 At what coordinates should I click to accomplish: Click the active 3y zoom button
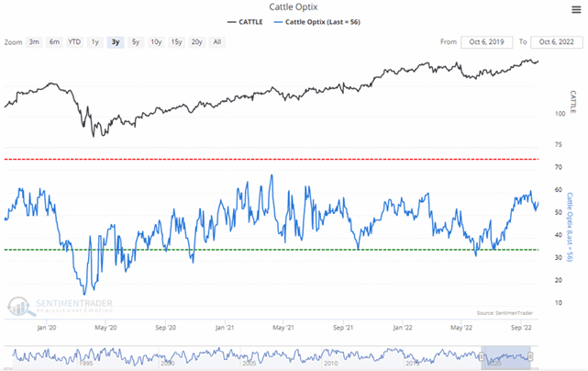(x=115, y=42)
